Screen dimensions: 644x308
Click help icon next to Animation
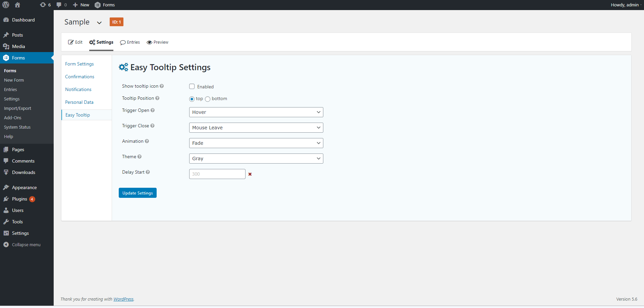(147, 141)
